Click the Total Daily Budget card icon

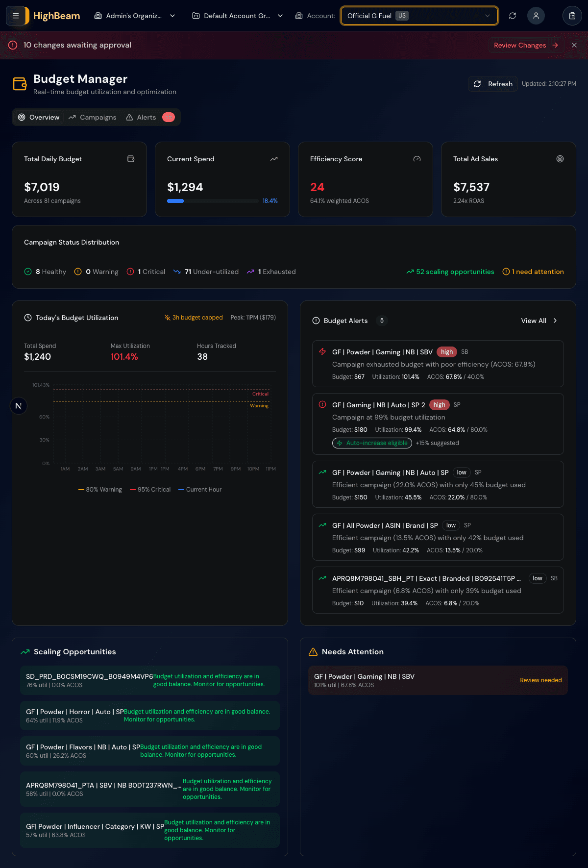131,159
